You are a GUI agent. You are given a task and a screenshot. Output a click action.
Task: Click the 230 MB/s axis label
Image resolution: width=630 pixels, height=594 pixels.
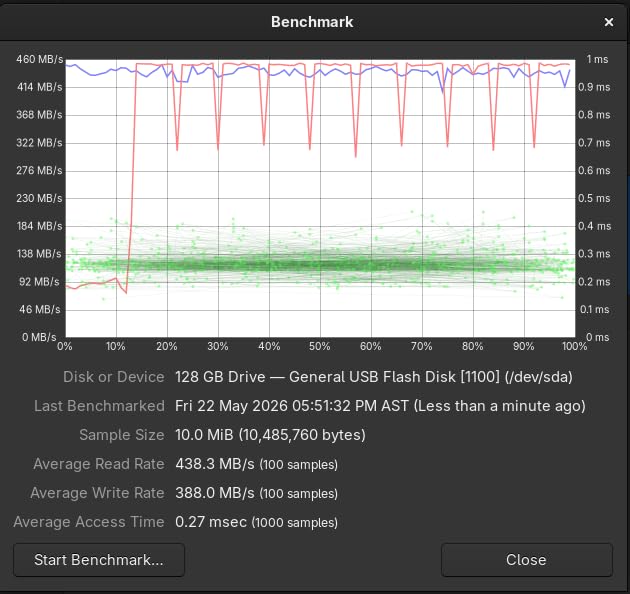(39, 199)
